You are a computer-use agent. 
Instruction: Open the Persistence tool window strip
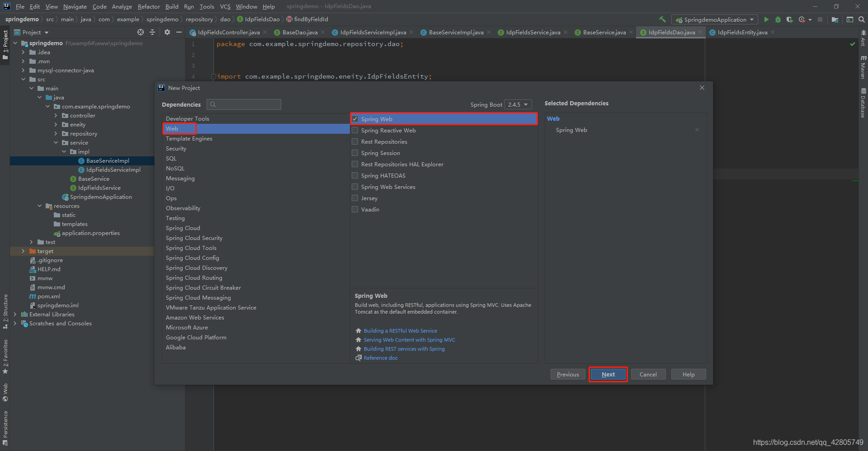5,428
